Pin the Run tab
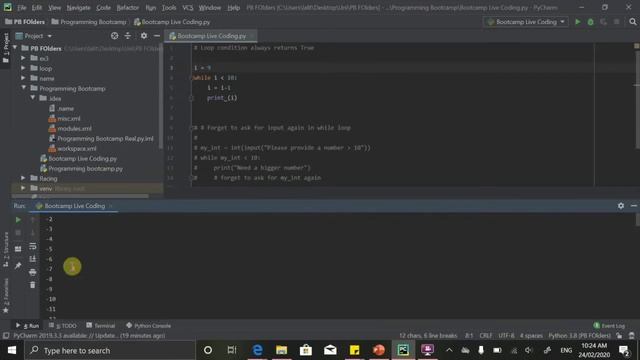 pos(18,266)
